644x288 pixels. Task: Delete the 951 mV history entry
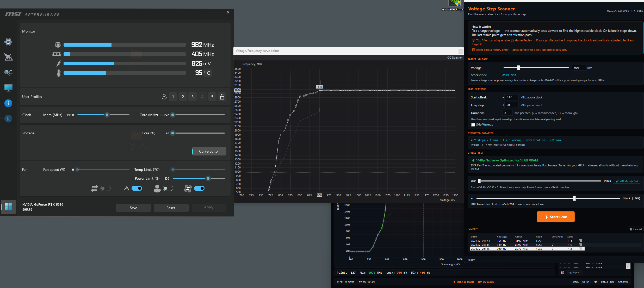pyautogui.click(x=580, y=241)
